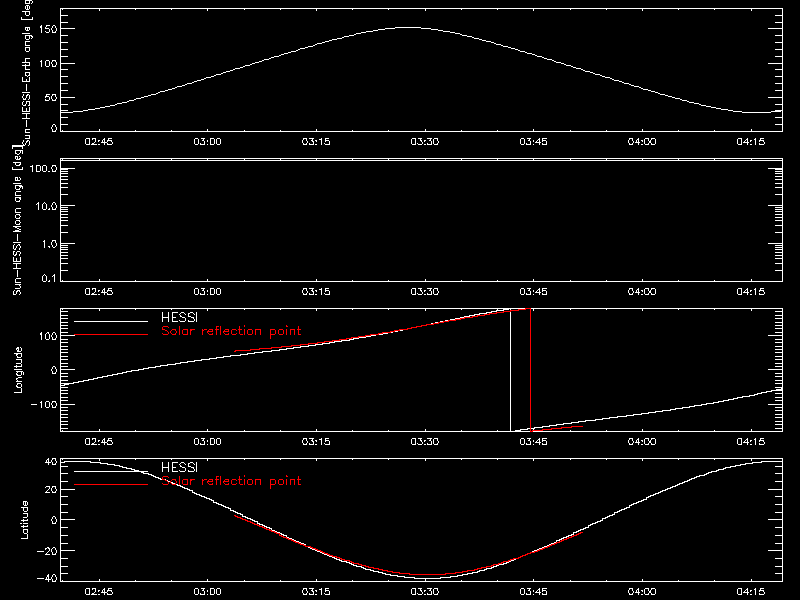Click Solar reflection point legend in Latitude plot
Screen dimensions: 800x600
[x=231, y=481]
